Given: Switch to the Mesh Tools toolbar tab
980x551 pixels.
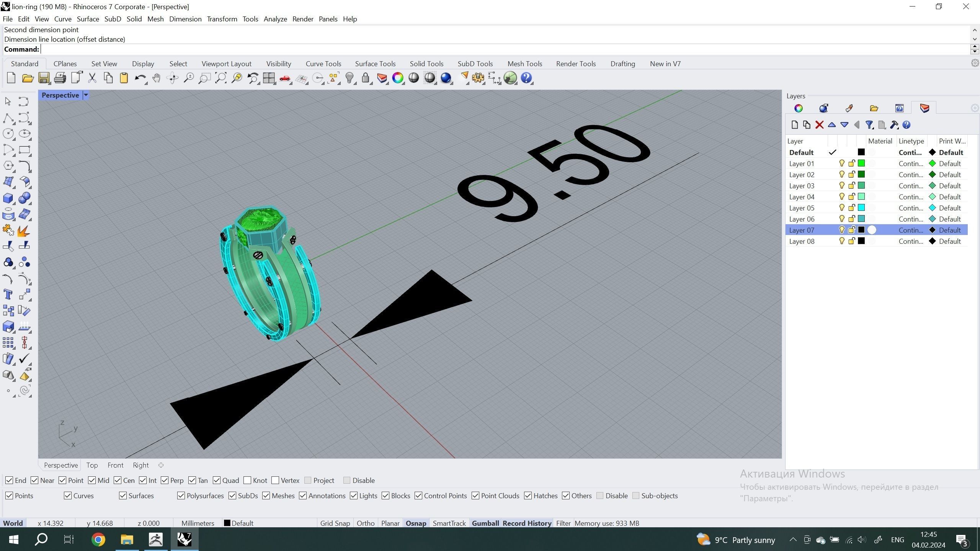Looking at the screenshot, I should (525, 64).
